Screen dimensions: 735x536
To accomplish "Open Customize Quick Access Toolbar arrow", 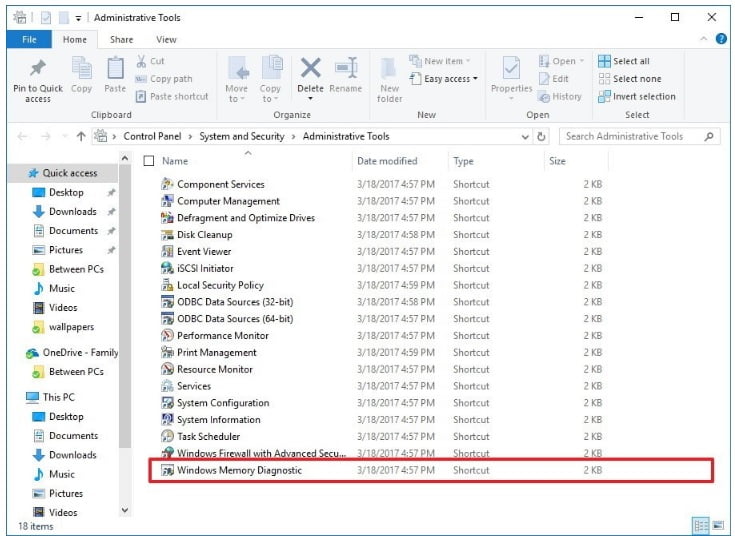I will [78, 18].
